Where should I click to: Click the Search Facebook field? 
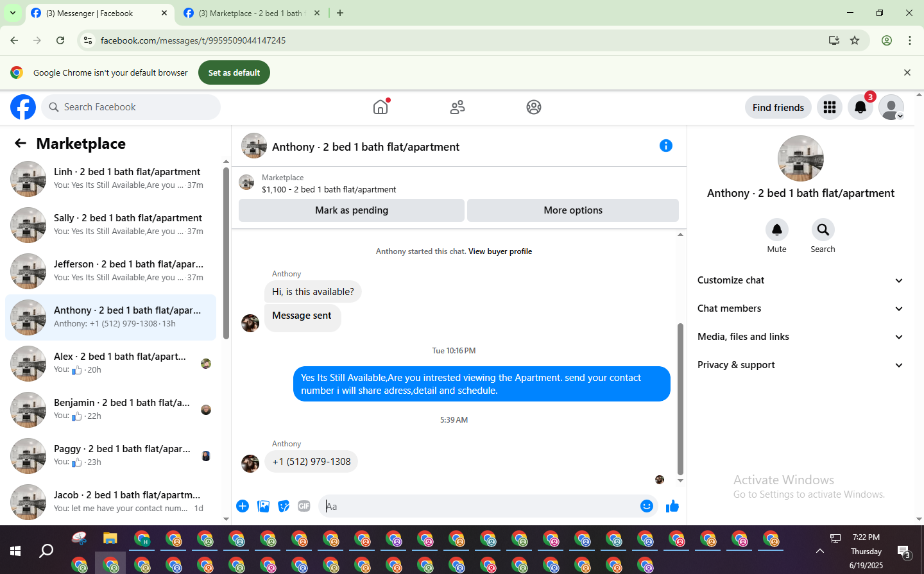point(131,107)
